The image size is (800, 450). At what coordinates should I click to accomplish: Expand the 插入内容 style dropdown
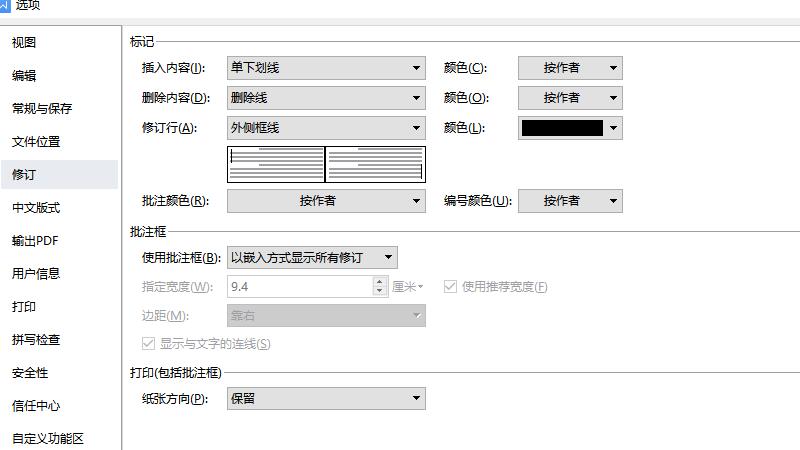point(326,68)
